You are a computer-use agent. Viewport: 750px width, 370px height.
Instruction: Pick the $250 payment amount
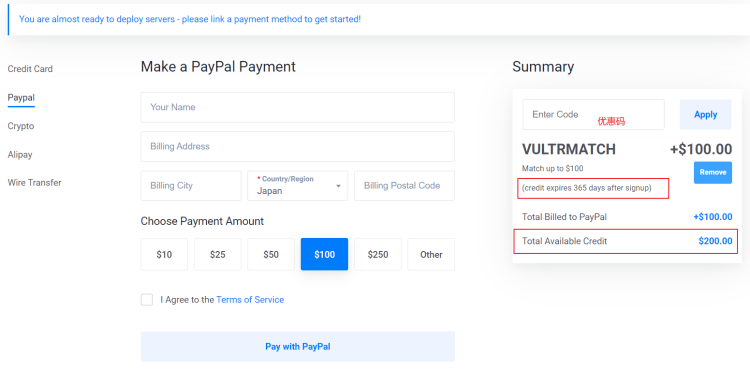(x=378, y=254)
